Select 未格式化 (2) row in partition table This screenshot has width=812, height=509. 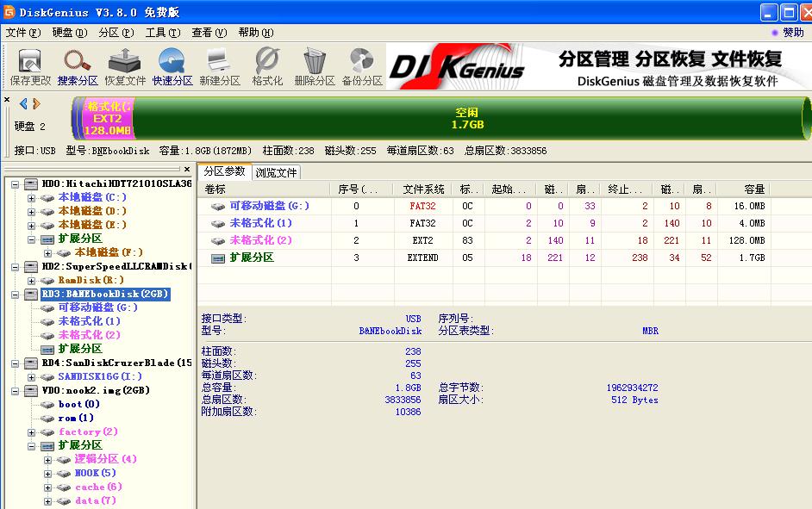coord(485,240)
